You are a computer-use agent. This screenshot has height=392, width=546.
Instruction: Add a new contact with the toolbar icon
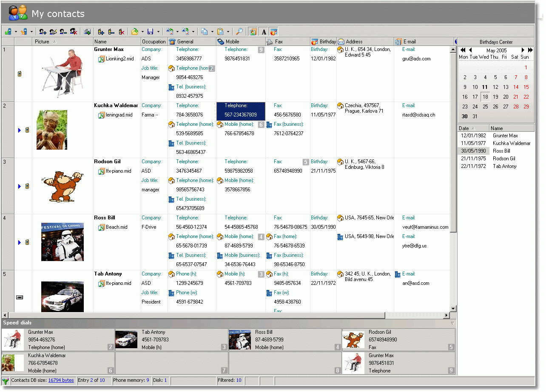43,31
